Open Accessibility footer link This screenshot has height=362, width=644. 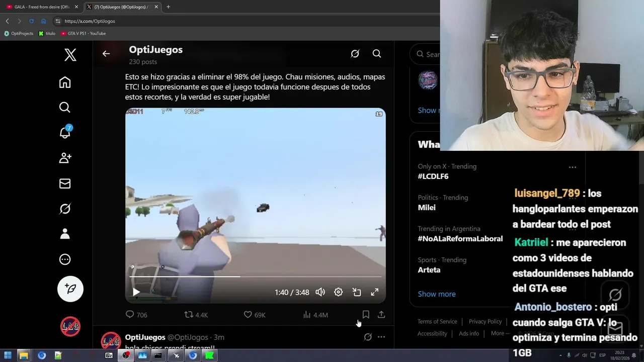click(432, 334)
